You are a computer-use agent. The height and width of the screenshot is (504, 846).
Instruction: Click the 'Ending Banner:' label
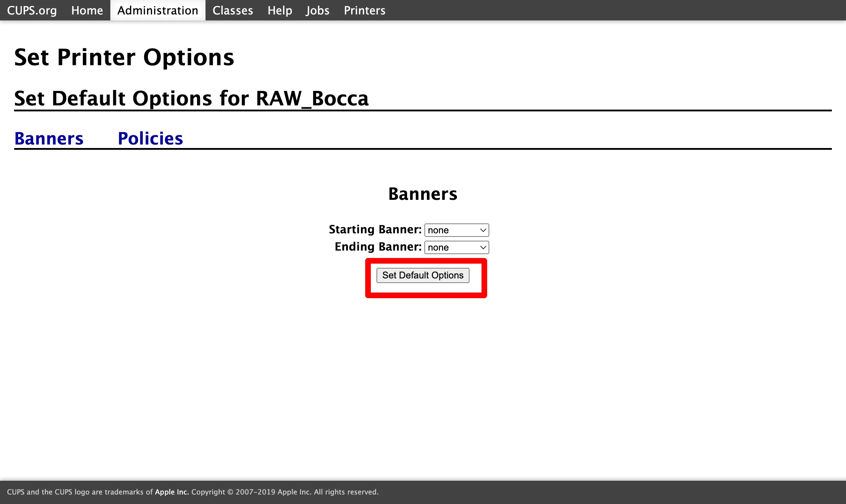tap(378, 247)
